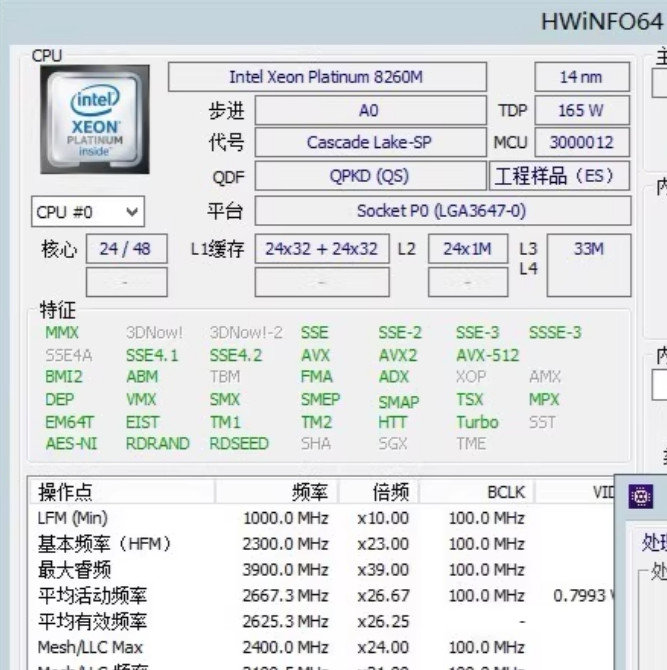Click the 3900.0 MHz frequency value
Screen dimensions: 667x670
tap(285, 570)
